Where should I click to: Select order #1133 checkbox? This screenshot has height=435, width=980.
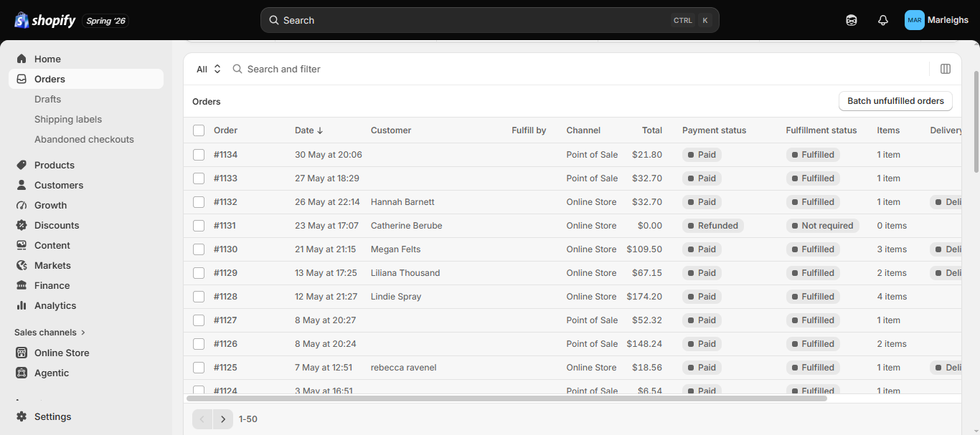click(199, 178)
